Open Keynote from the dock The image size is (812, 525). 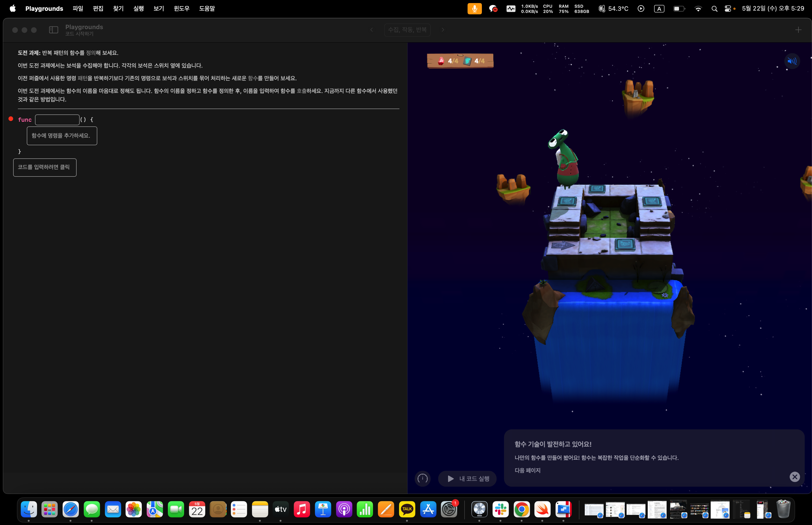pyautogui.click(x=323, y=509)
